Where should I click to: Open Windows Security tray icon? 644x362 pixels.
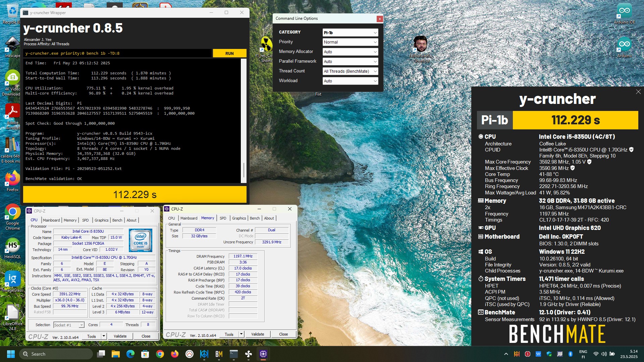click(x=549, y=354)
